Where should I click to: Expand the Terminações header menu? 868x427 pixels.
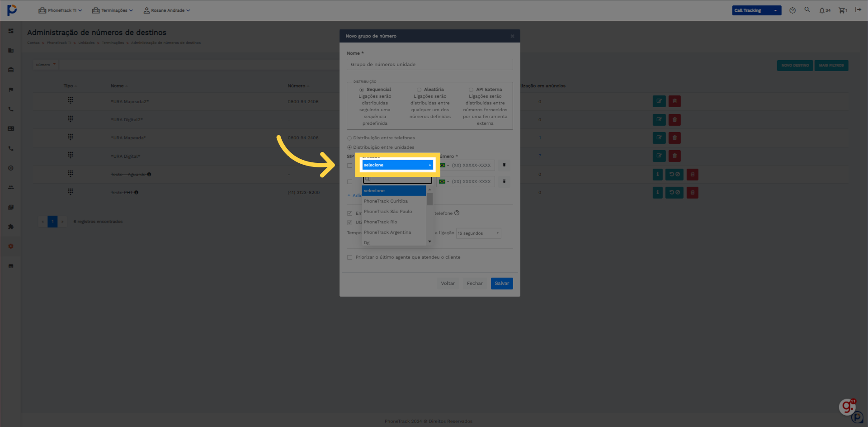(112, 10)
